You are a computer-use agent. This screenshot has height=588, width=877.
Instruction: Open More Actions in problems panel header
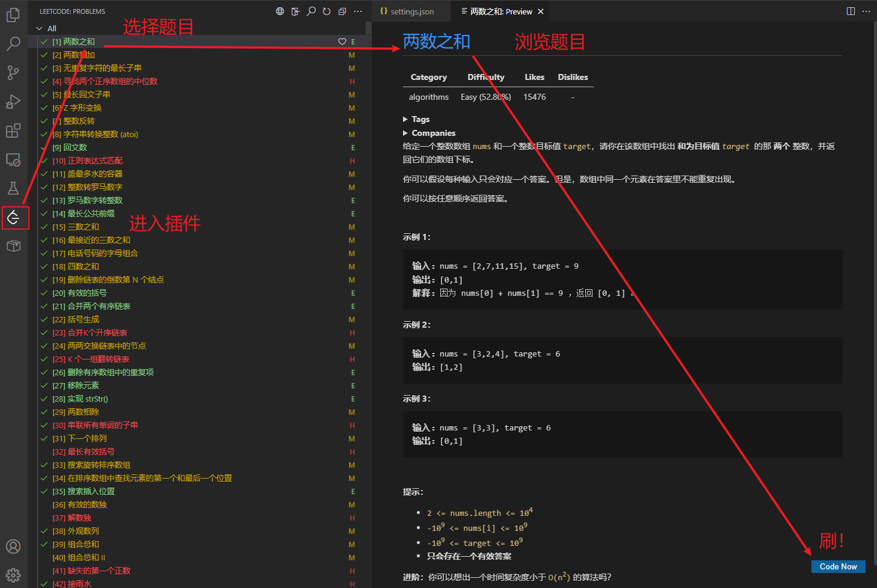pyautogui.click(x=358, y=11)
